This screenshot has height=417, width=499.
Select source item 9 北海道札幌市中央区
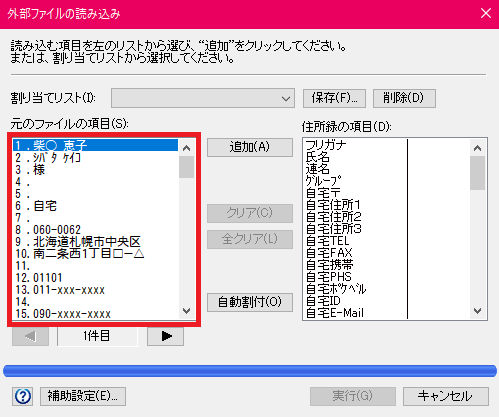[95, 242]
